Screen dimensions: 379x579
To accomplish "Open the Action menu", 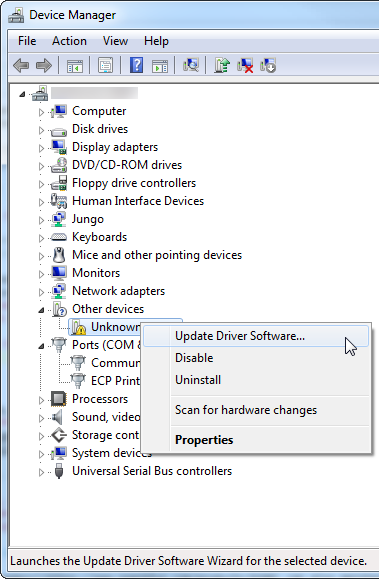I will [x=69, y=41].
